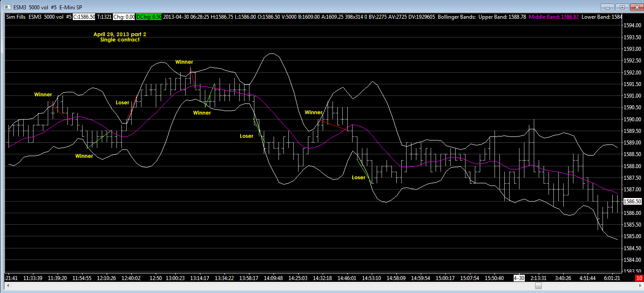Click the Chg: 0.00 header field
This screenshot has height=293, width=644.
click(124, 17)
